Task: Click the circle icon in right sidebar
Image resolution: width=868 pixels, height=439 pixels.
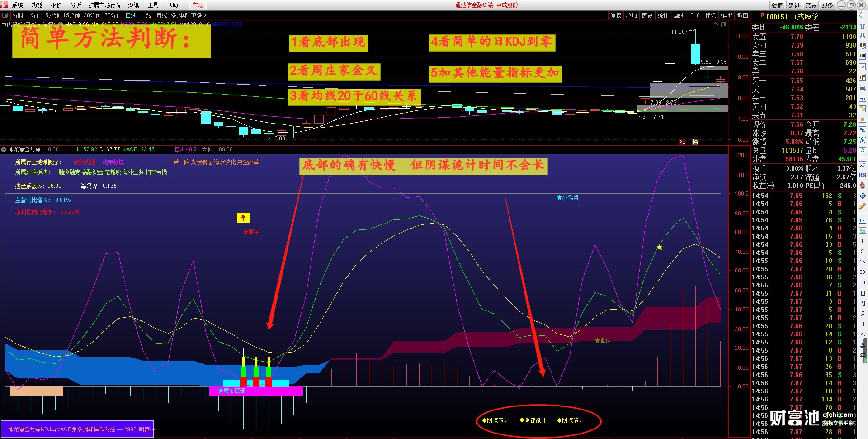Action: (x=863, y=150)
